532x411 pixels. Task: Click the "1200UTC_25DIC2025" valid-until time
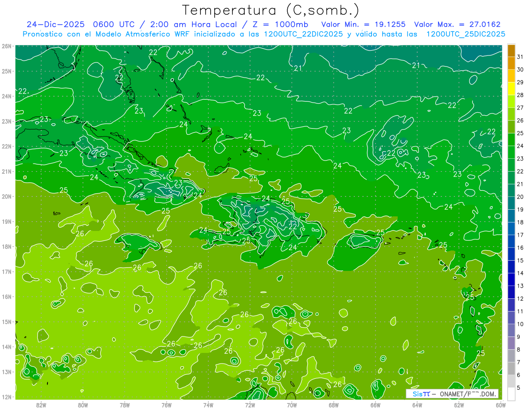click(465, 34)
